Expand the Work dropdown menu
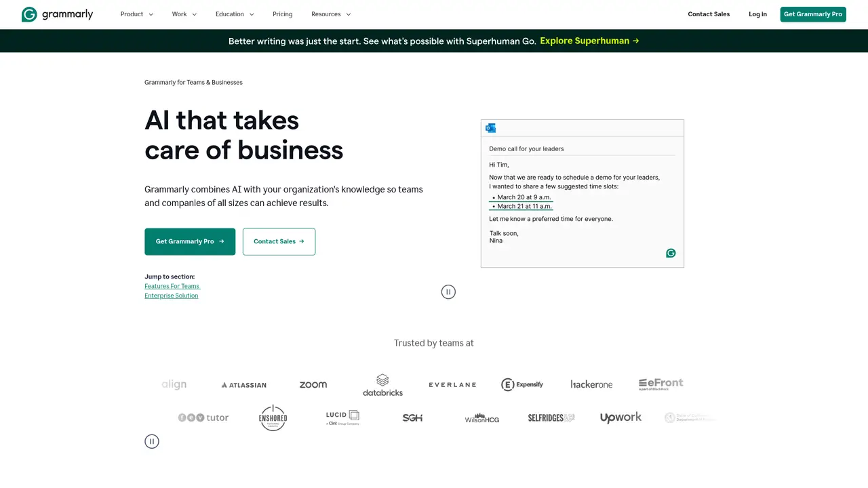This screenshot has width=868, height=488. [184, 14]
